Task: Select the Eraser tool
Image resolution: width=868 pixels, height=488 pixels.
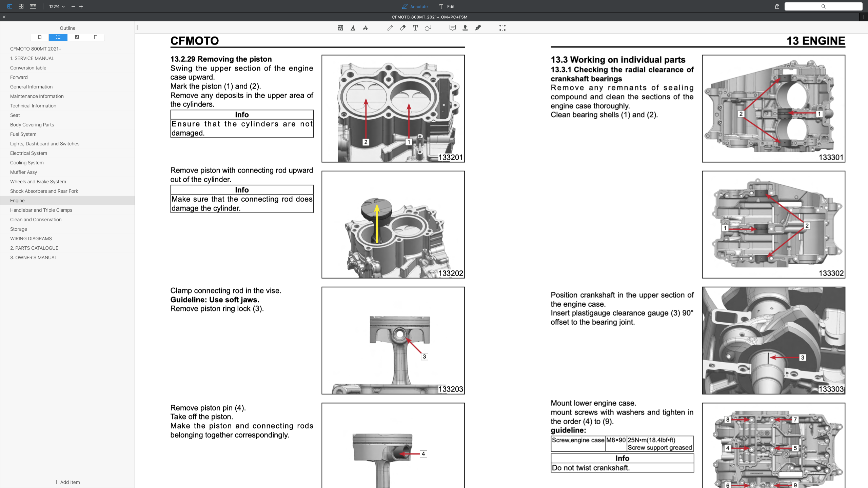Action: click(403, 28)
